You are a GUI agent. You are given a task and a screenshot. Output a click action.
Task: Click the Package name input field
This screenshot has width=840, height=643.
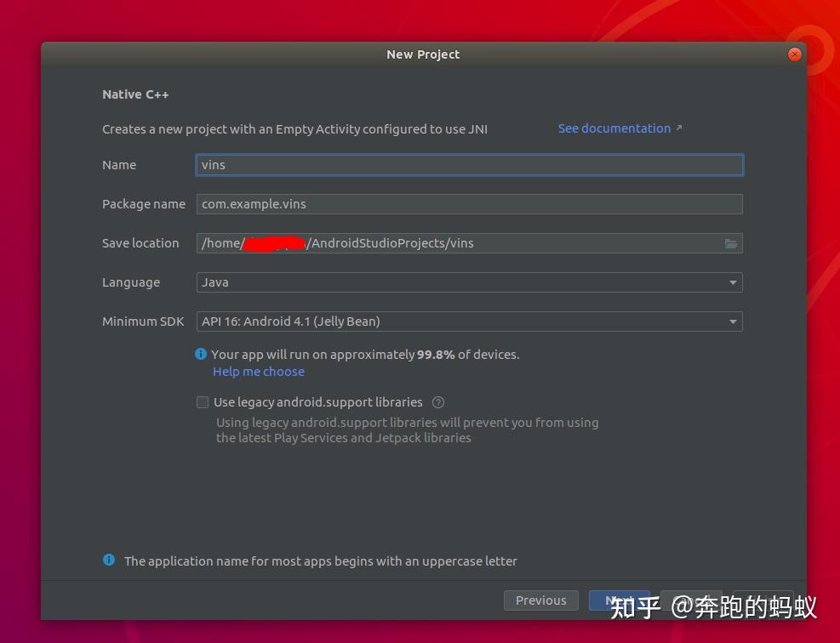tap(469, 204)
